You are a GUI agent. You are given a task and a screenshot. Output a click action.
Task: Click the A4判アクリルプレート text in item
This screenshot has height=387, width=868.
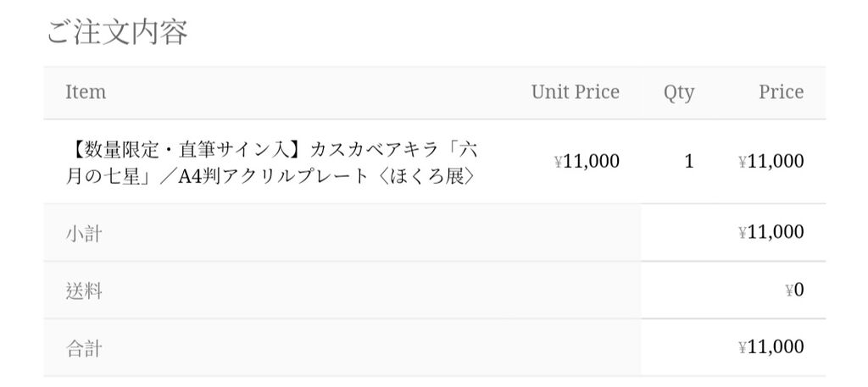tap(273, 176)
